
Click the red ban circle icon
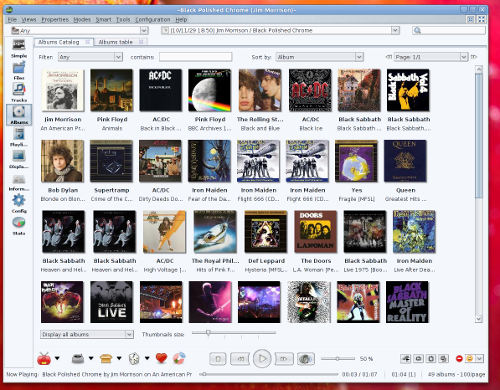(459, 359)
